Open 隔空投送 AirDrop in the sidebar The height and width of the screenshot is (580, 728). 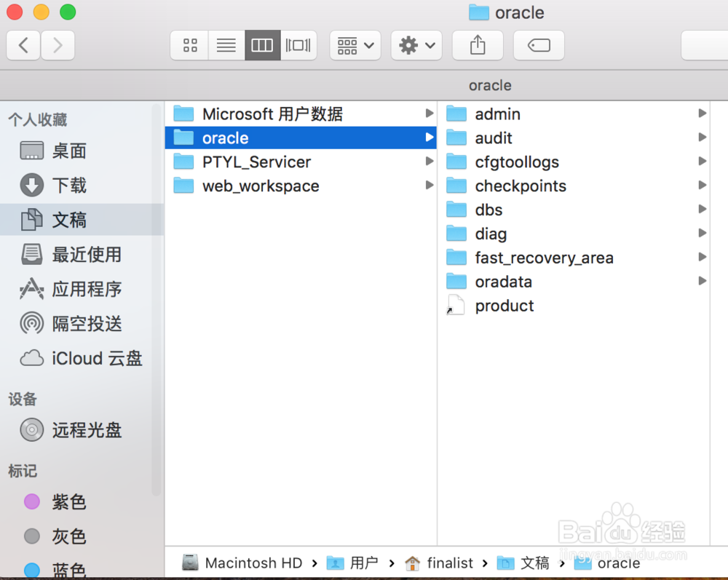click(82, 323)
